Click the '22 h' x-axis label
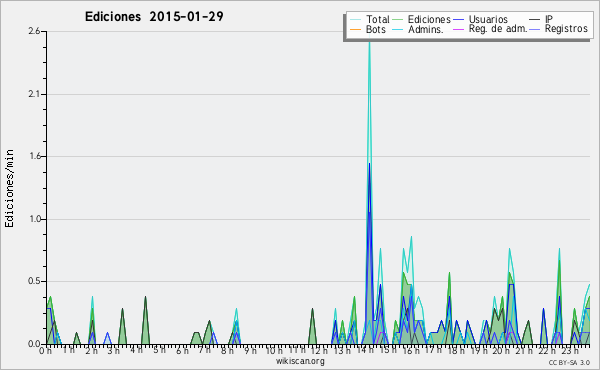 [x=546, y=351]
